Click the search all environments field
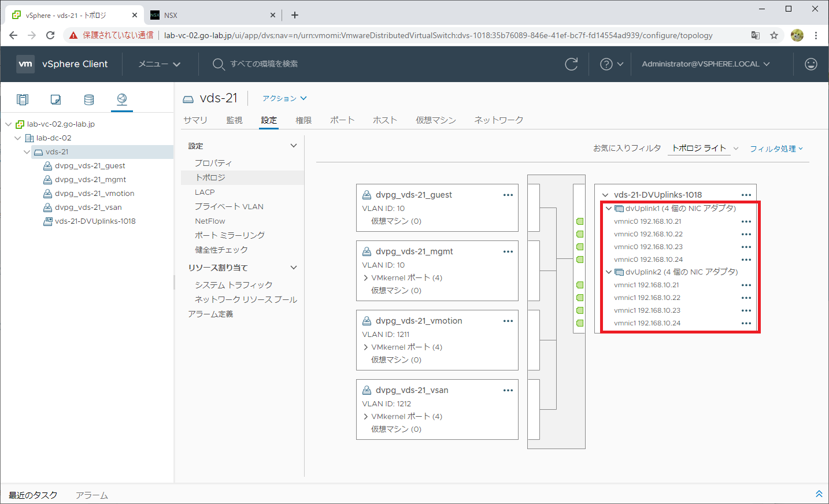 [x=264, y=64]
